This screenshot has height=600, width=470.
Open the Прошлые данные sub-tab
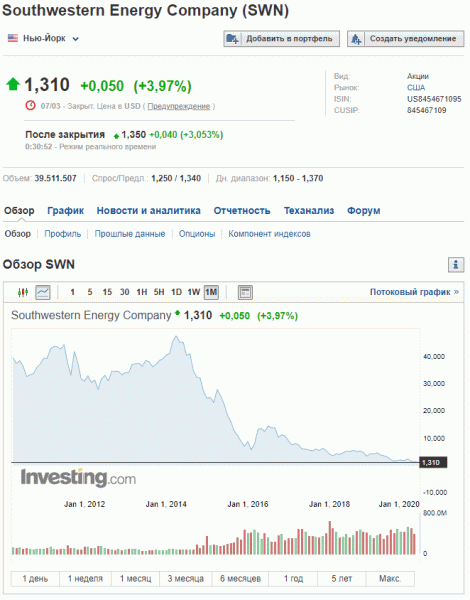[130, 234]
